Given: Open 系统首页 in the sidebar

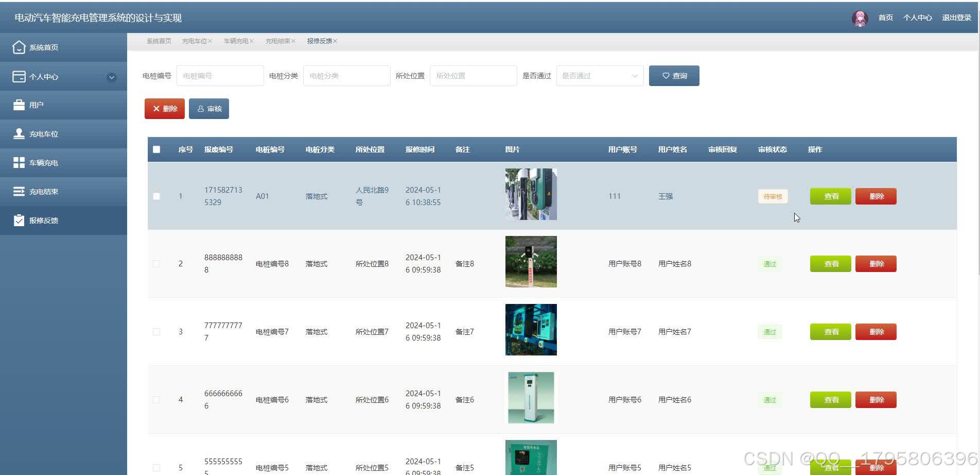Looking at the screenshot, I should click(63, 47).
